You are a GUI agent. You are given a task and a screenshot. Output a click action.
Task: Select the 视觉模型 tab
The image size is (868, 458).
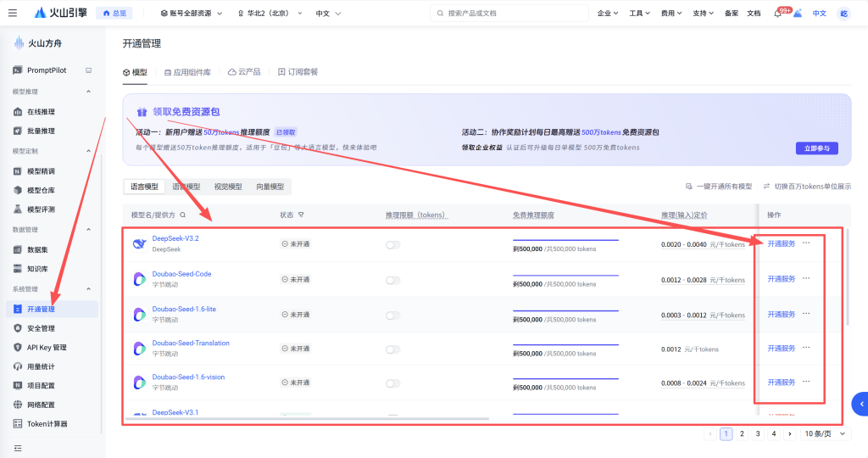[227, 187]
